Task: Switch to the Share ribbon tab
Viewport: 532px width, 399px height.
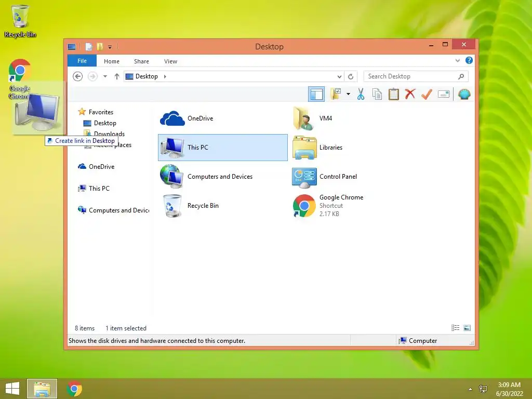Action: tap(141, 61)
